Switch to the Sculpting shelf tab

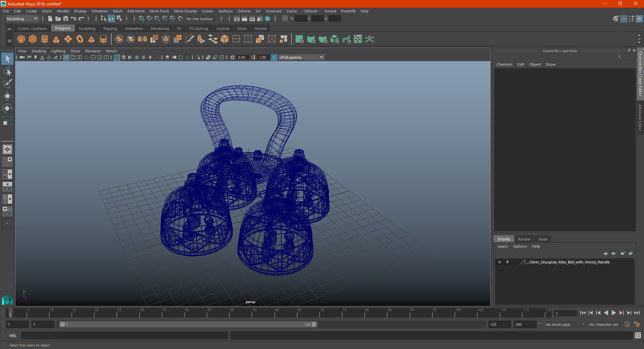87,29
